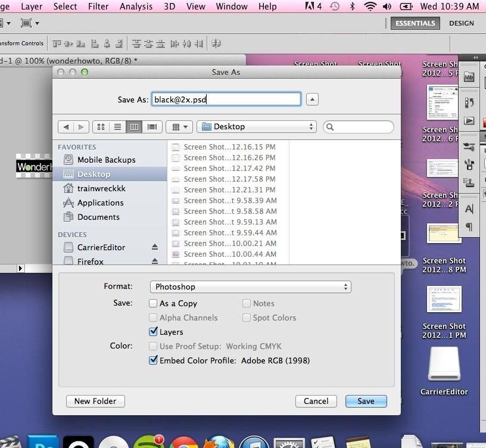486x448 pixels.
Task: Eject the CarrierEditor device
Action: (x=155, y=247)
